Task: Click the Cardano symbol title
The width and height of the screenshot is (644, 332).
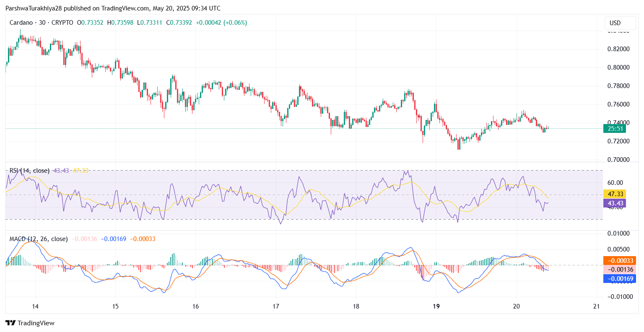Action: (x=21, y=23)
